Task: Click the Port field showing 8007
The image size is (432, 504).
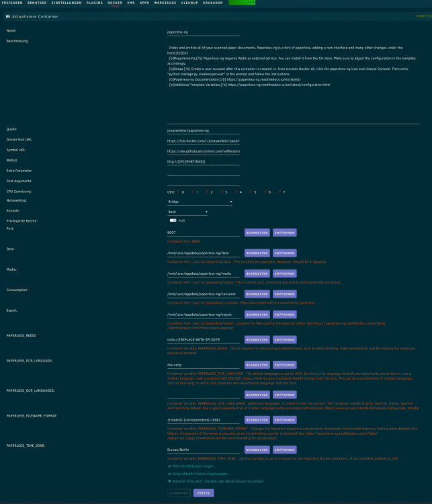Action: pyautogui.click(x=204, y=233)
